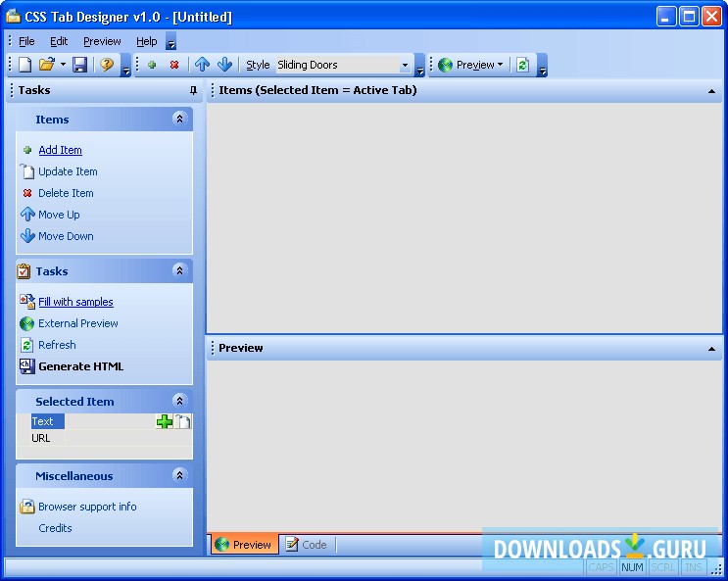Click the clipboard icon on Tasks header

tap(24, 271)
